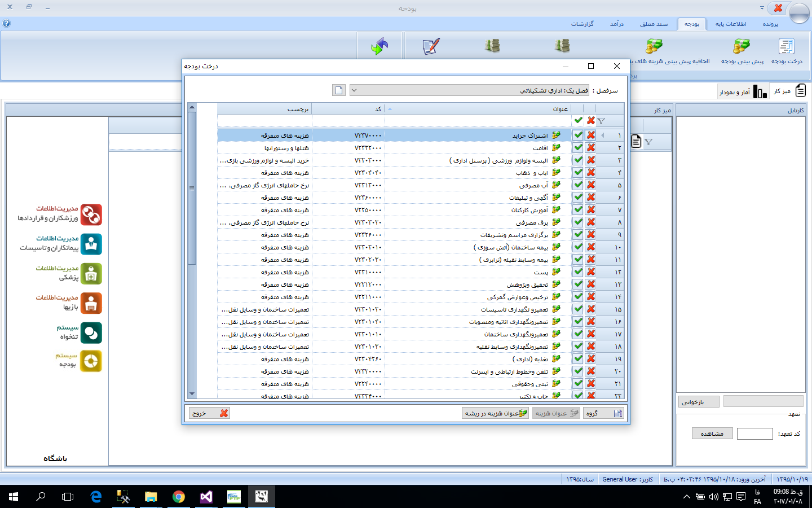This screenshot has height=508, width=812.
Task: Click the عنوان هزینه در ریشه button
Action: coord(496,413)
